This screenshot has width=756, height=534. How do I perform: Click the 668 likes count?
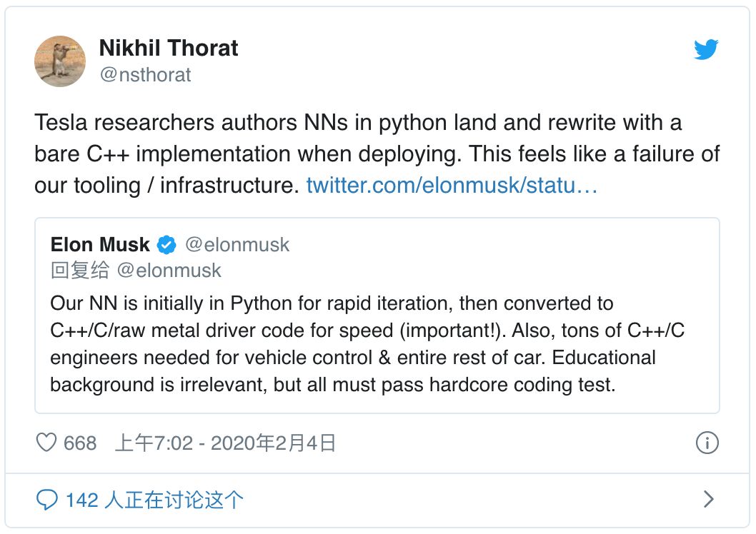pyautogui.click(x=80, y=443)
